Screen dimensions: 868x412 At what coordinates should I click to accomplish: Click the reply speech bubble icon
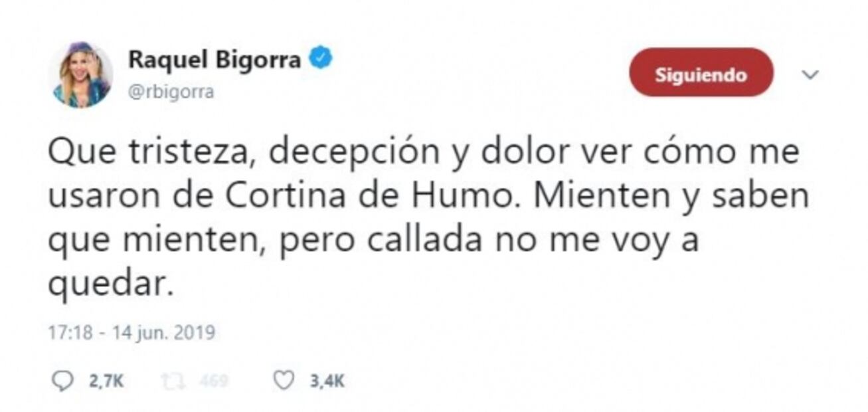[x=62, y=381]
